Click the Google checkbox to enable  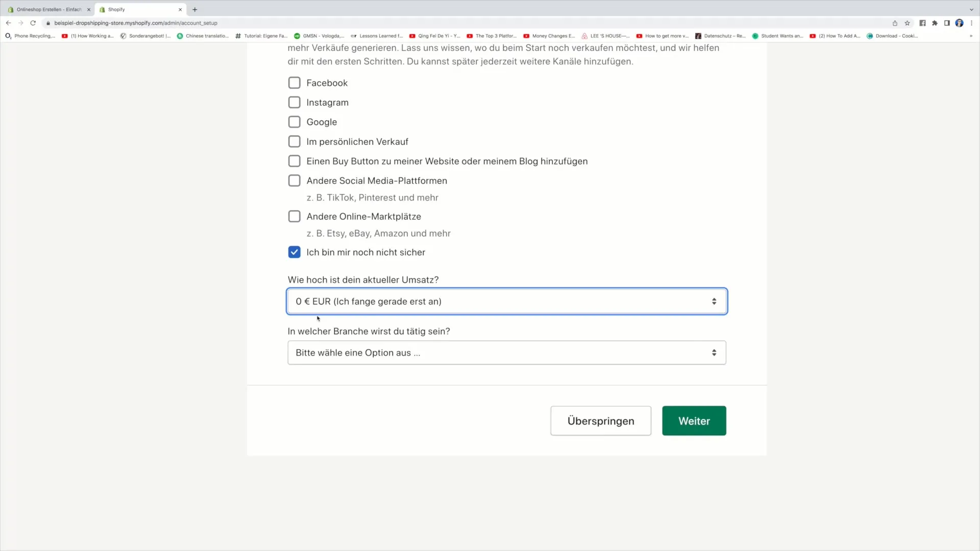pos(294,122)
